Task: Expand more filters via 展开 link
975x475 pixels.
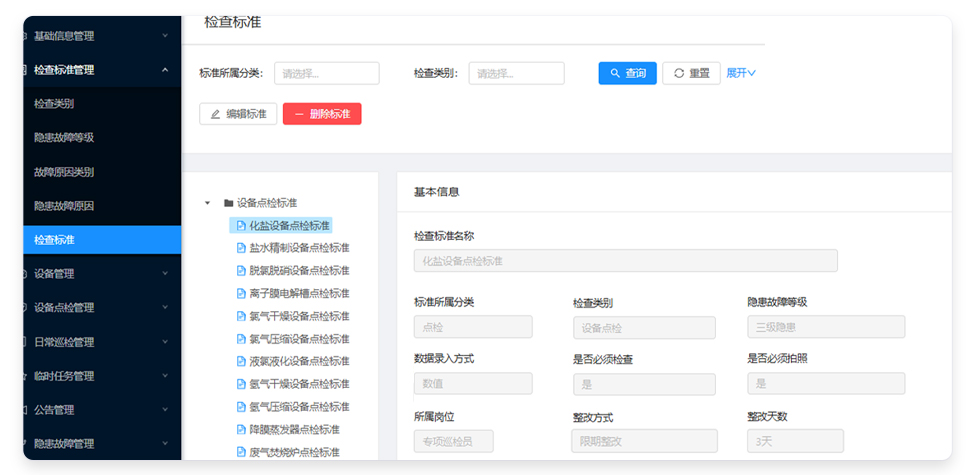Action: pos(741,73)
